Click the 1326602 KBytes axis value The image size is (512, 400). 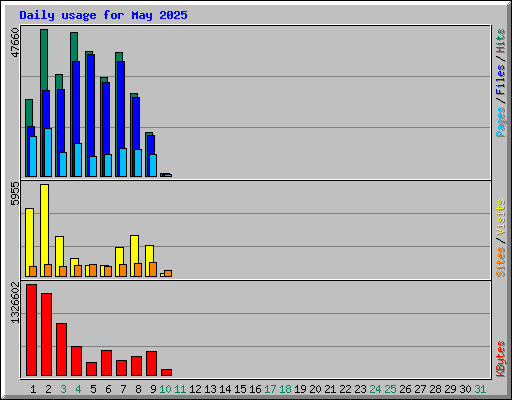(15, 303)
